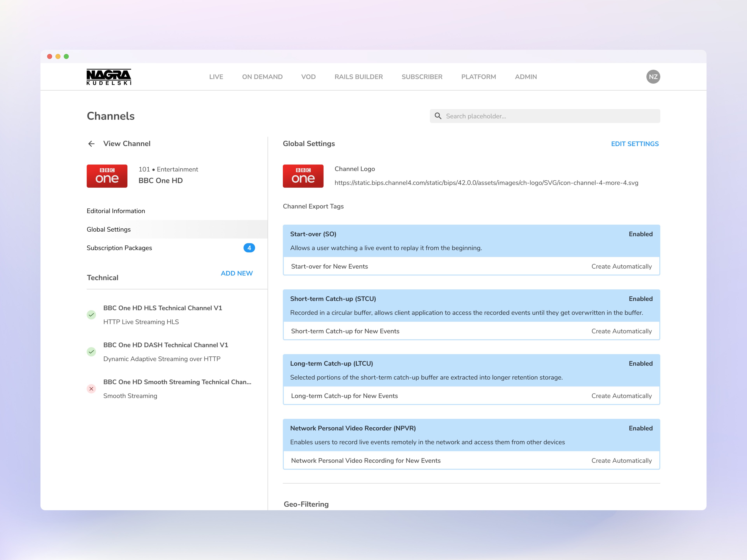
Task: Focus the channel search field
Action: (551, 116)
